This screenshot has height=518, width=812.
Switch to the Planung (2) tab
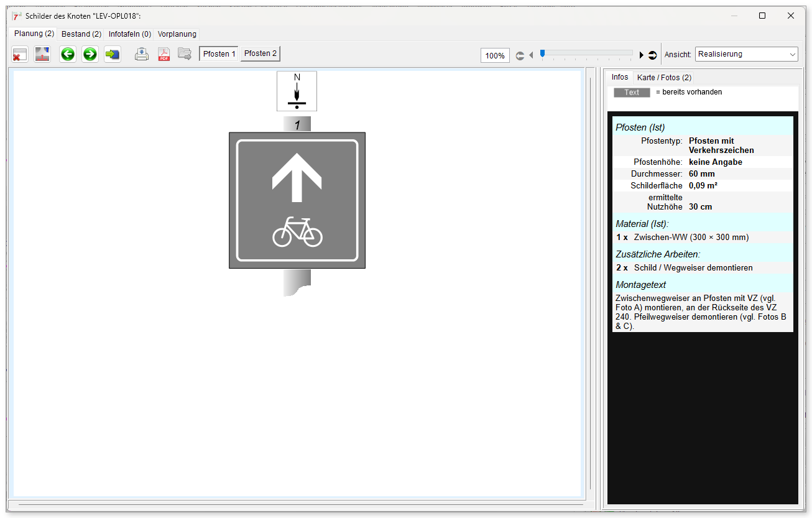34,34
